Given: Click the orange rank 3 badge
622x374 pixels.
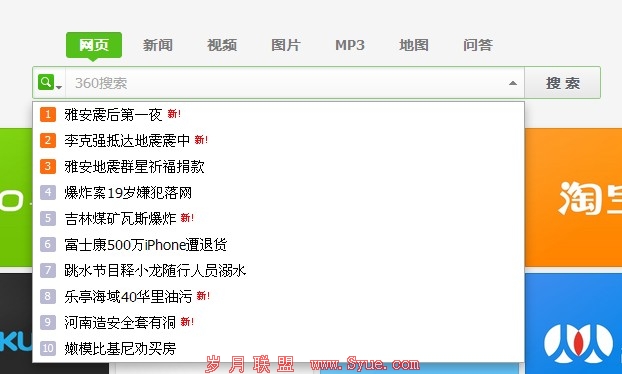Looking at the screenshot, I should click(48, 166).
